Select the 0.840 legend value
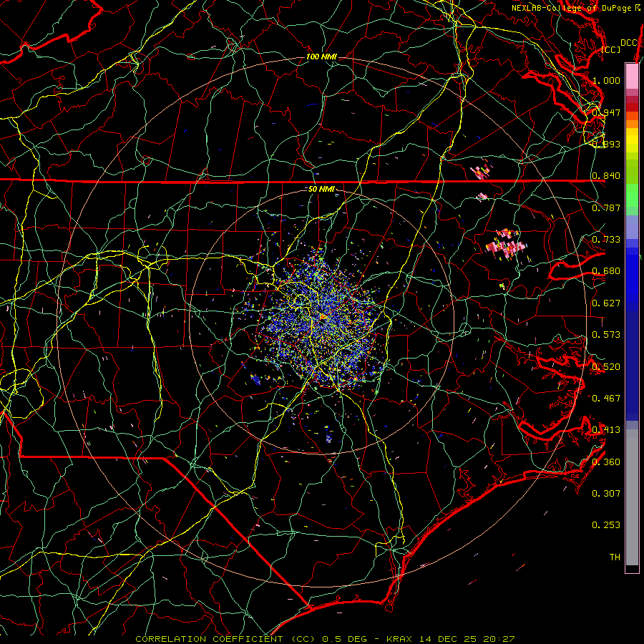Viewport: 644px width, 644px height. pos(606,176)
